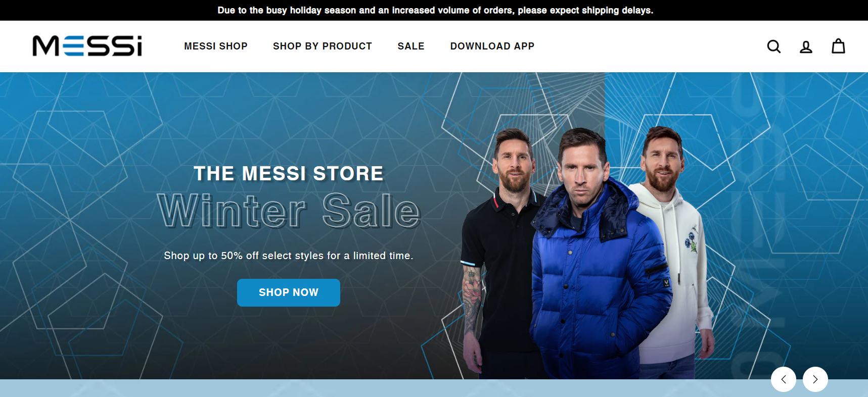Click the floral embroidery on hoodie
868x397 pixels.
click(692, 239)
